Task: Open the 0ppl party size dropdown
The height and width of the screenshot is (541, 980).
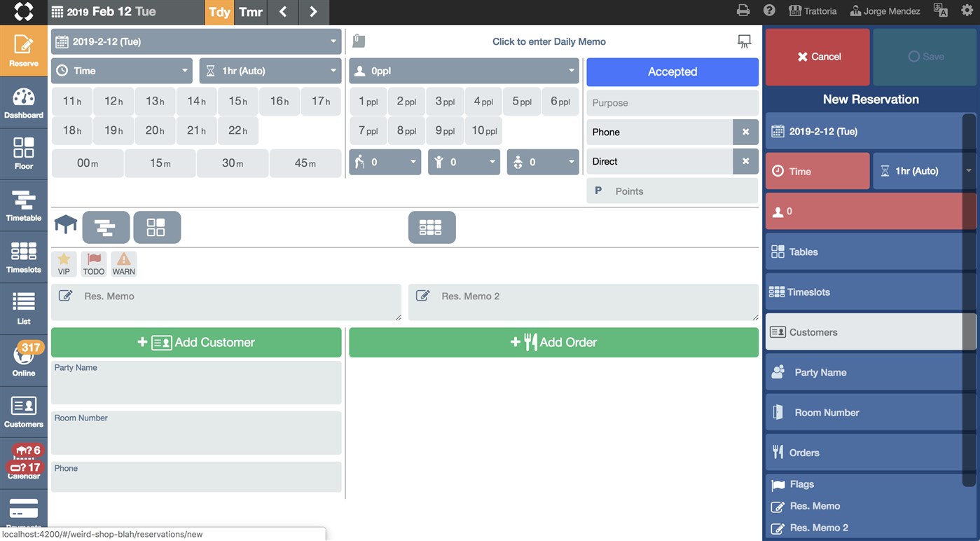Action: (463, 70)
